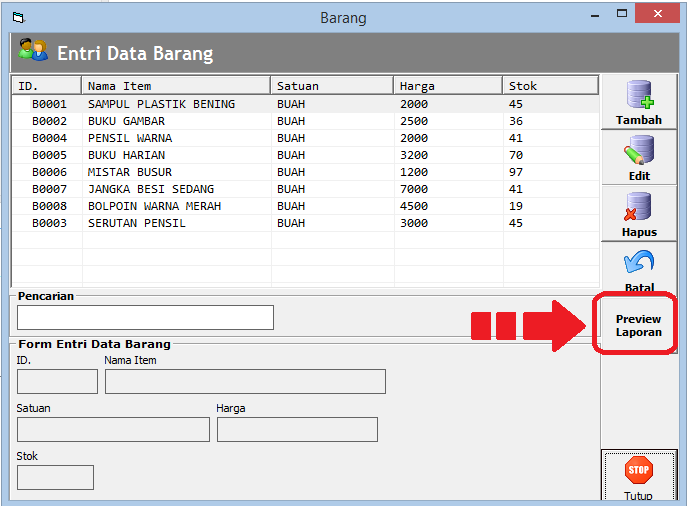Click the BOLPOIN WARNA MERAH item name
The height and width of the screenshot is (506, 687).
pyautogui.click(x=154, y=206)
